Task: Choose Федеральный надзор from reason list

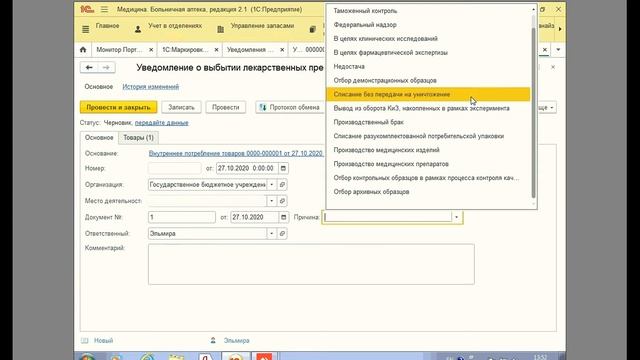Action: click(x=428, y=25)
